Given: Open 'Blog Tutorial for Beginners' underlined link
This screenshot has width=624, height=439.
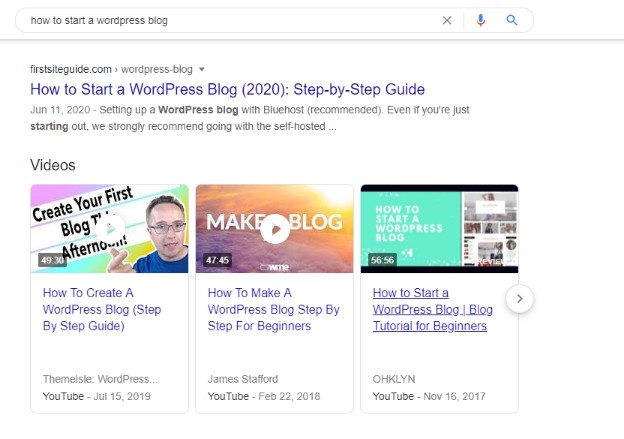Looking at the screenshot, I should [x=433, y=309].
